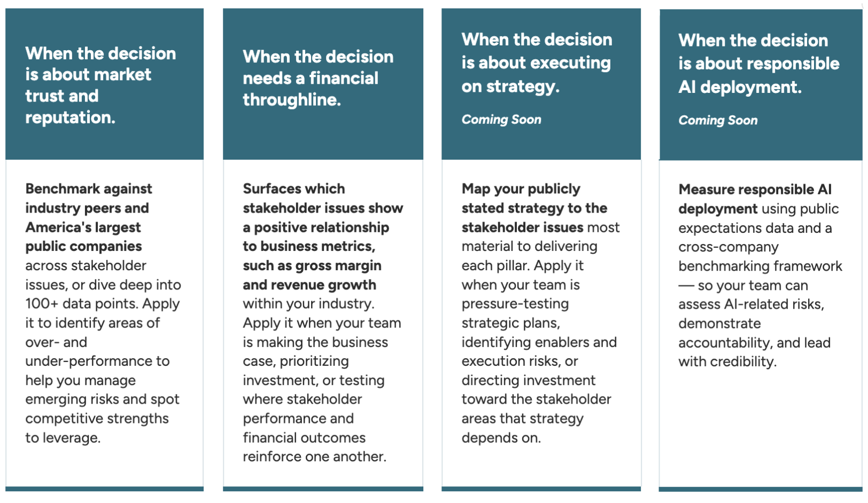
Task: Click the Benchmark against industry peers bold text
Action: (89, 217)
